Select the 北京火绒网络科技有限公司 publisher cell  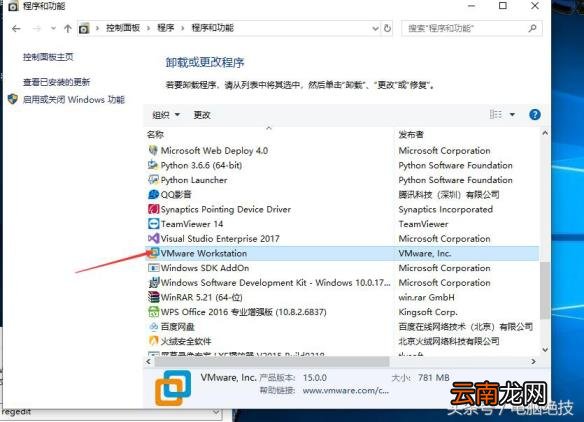(x=449, y=341)
